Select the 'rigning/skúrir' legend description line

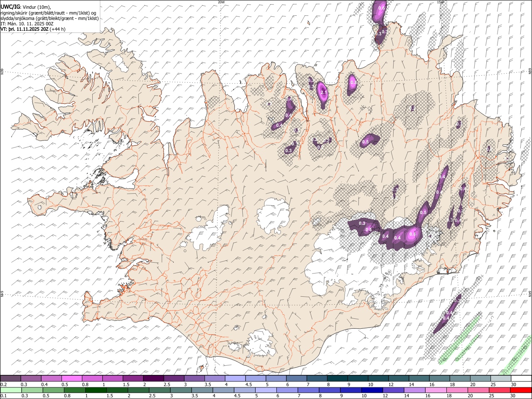[48, 13]
